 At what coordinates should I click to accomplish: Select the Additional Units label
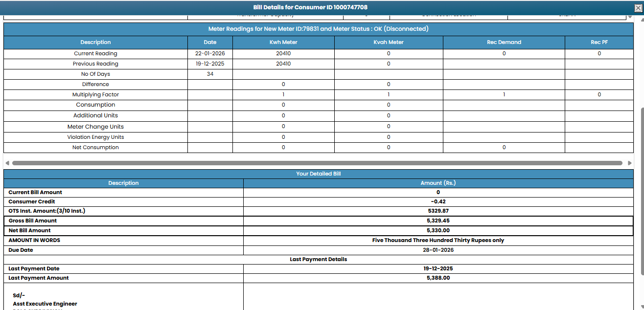click(x=95, y=115)
